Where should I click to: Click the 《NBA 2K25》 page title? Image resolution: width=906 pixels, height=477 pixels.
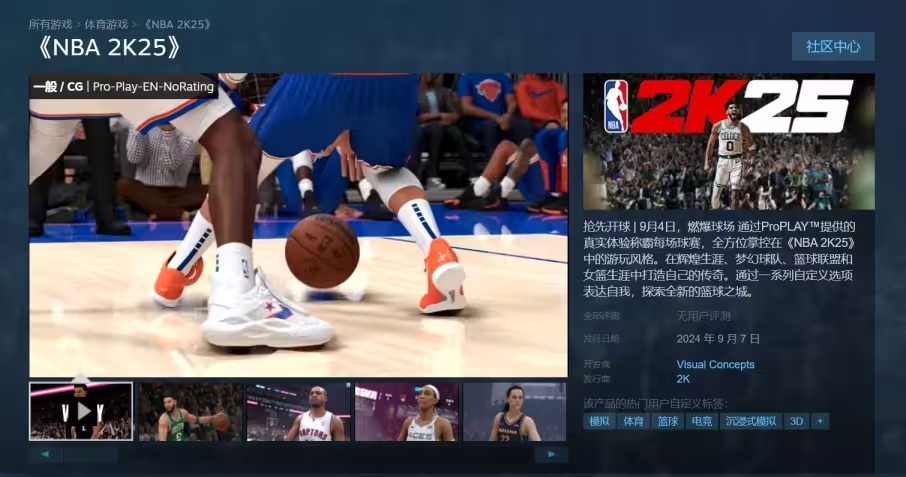point(109,47)
